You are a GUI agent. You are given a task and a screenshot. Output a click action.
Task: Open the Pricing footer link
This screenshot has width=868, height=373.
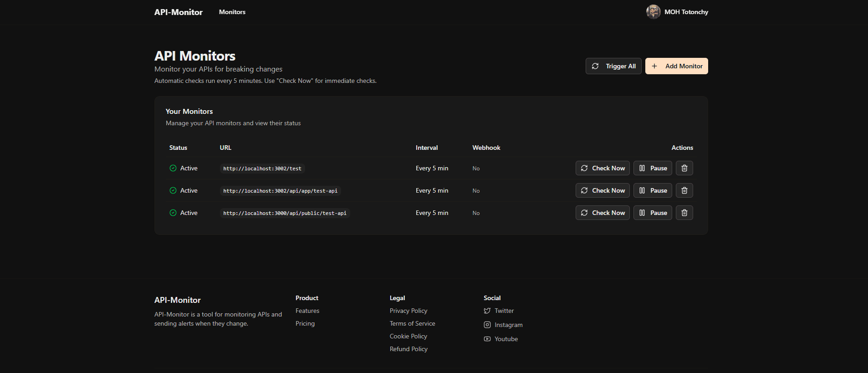305,323
